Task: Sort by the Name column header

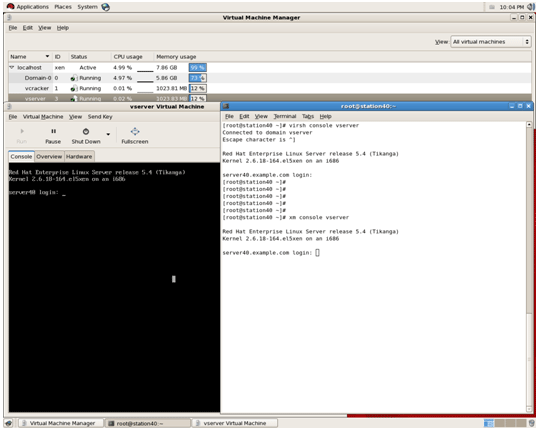Action: point(30,57)
